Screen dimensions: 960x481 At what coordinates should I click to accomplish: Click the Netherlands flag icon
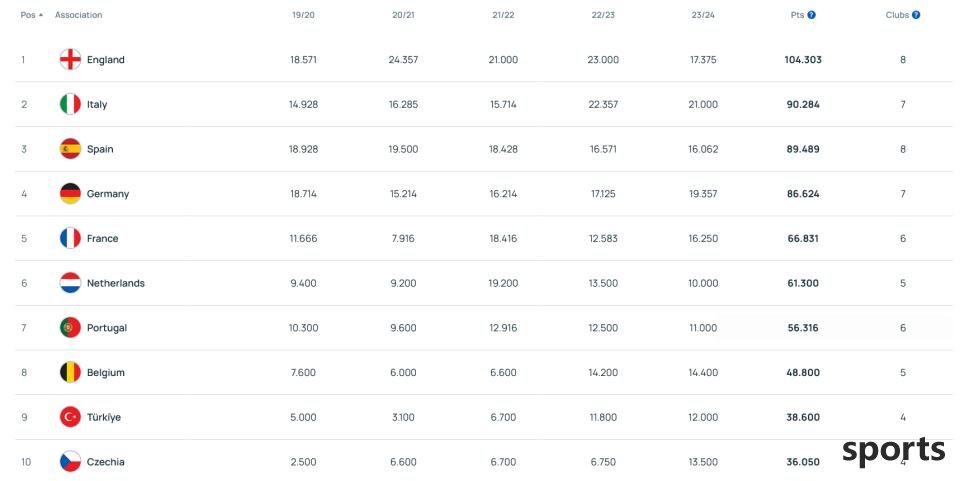pyautogui.click(x=70, y=283)
